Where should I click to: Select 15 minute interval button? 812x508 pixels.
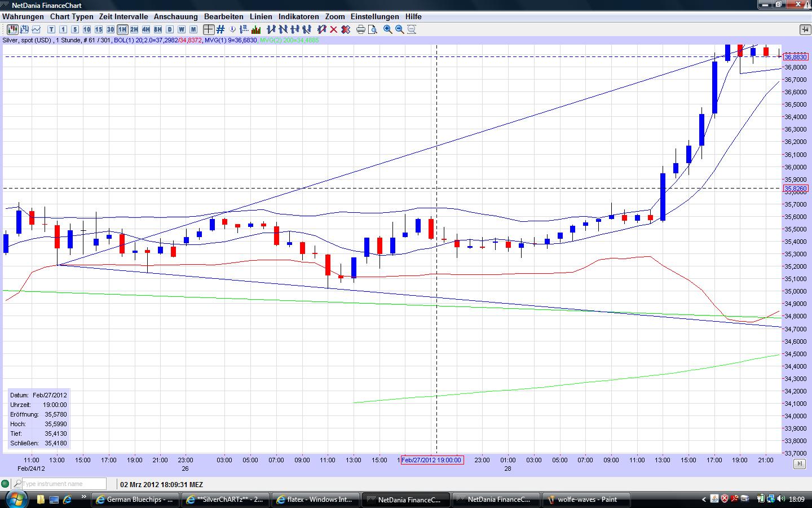click(99, 29)
